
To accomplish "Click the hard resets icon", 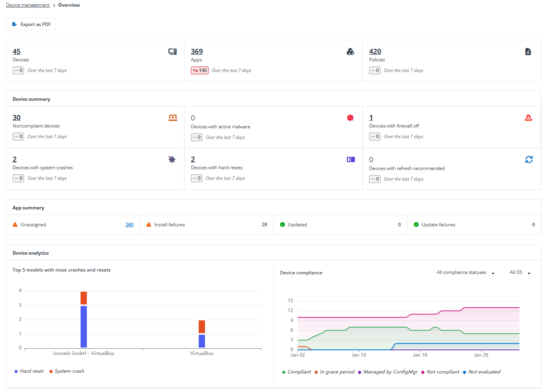I will [x=351, y=159].
